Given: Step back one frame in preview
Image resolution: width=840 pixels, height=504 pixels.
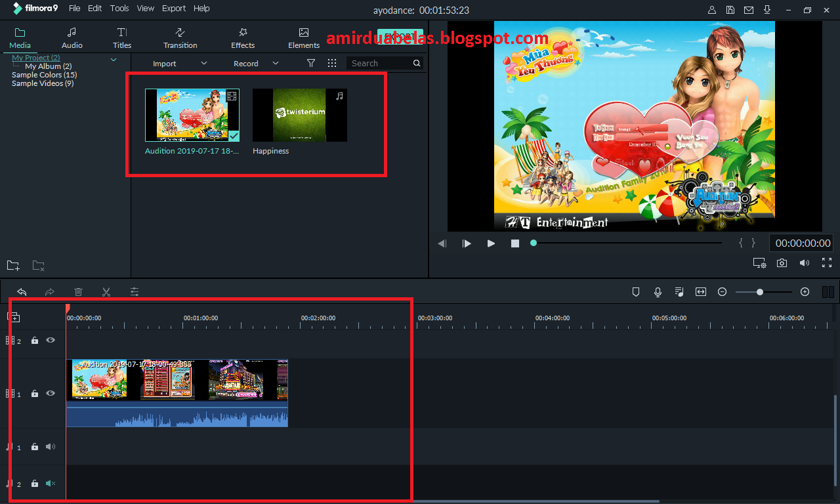Looking at the screenshot, I should coord(442,243).
